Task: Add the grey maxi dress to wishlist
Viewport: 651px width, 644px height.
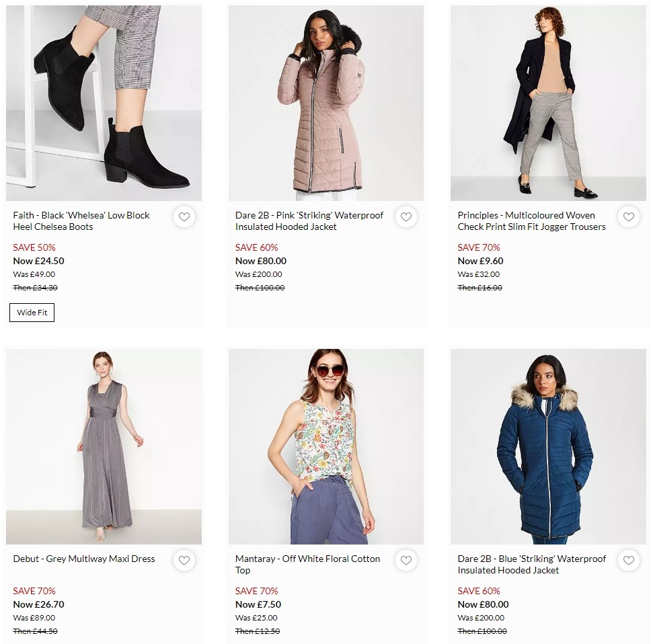Action: tap(184, 560)
